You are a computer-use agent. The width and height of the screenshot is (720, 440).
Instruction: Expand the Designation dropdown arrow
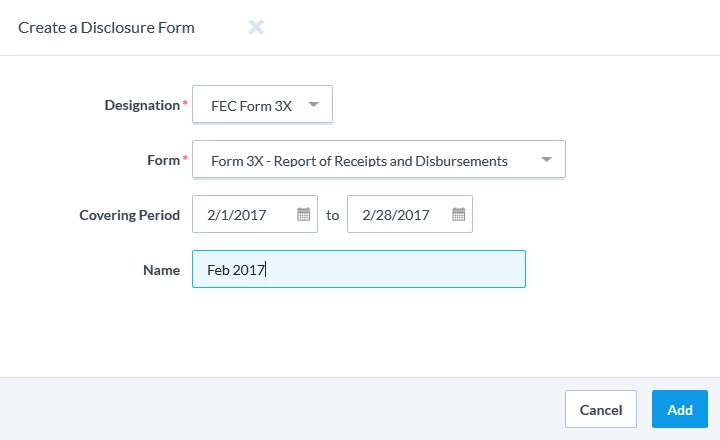[314, 104]
